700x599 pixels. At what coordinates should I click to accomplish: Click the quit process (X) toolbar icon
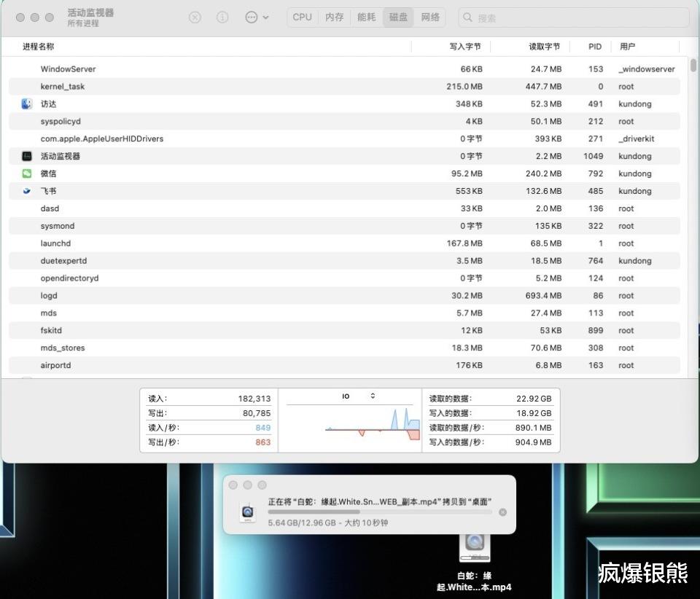pos(194,17)
